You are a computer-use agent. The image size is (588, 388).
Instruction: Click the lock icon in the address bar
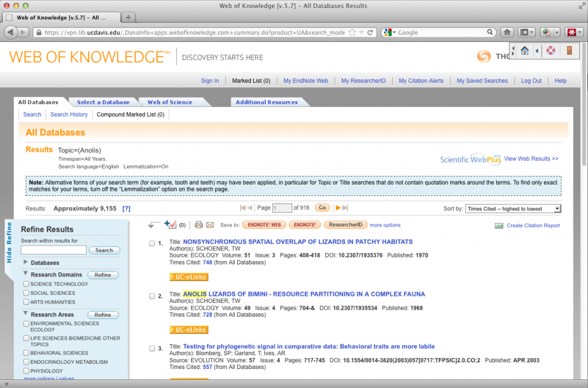coord(38,33)
